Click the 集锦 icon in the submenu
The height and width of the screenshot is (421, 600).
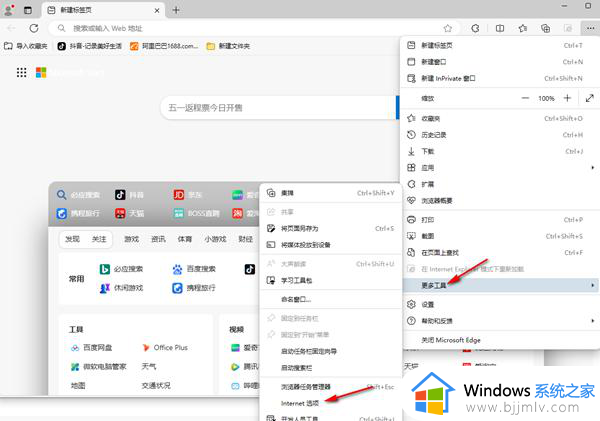(271, 193)
